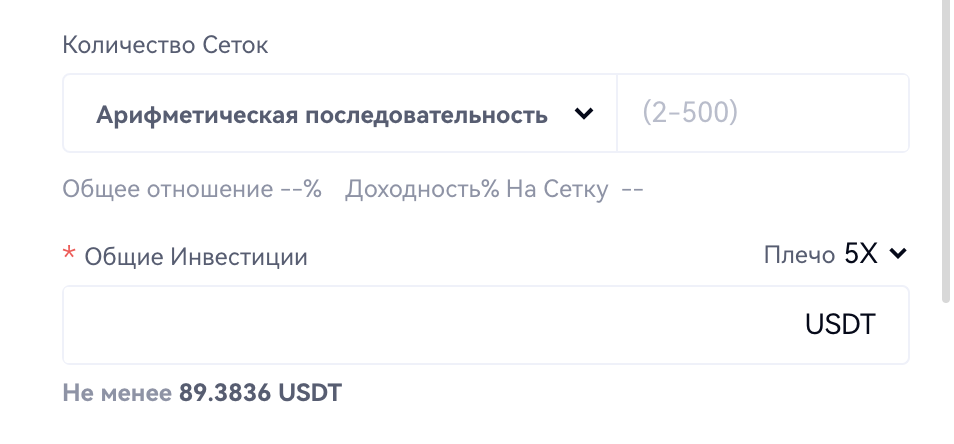
Task: Click the Плечо label text
Action: (799, 256)
